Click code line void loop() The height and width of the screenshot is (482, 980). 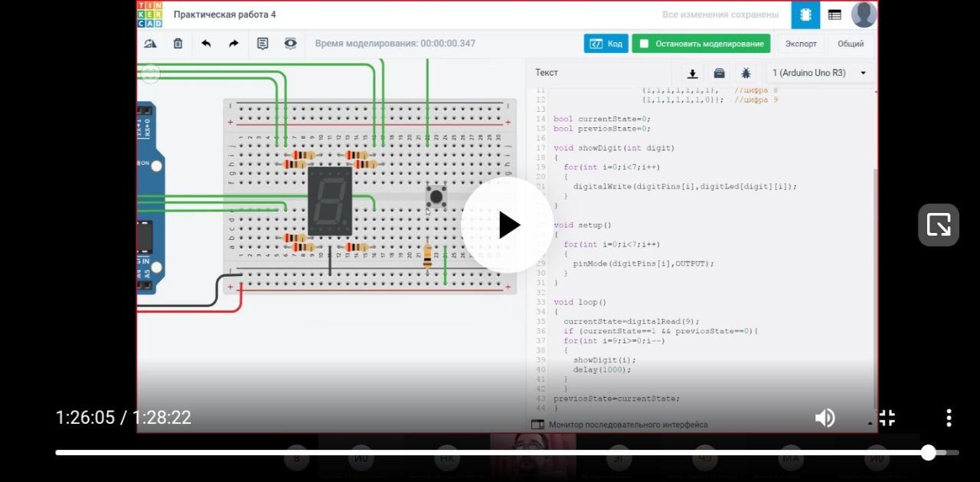[580, 303]
